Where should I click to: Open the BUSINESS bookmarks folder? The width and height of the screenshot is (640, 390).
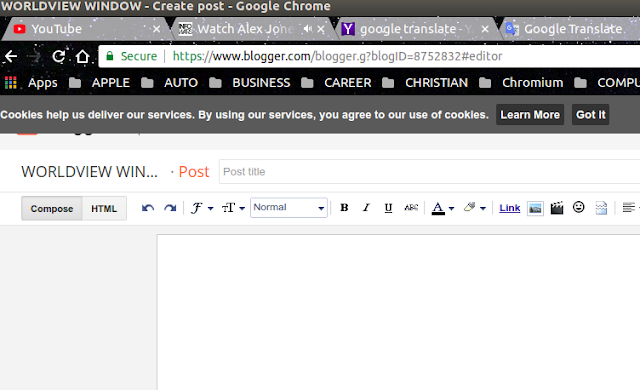click(x=249, y=83)
